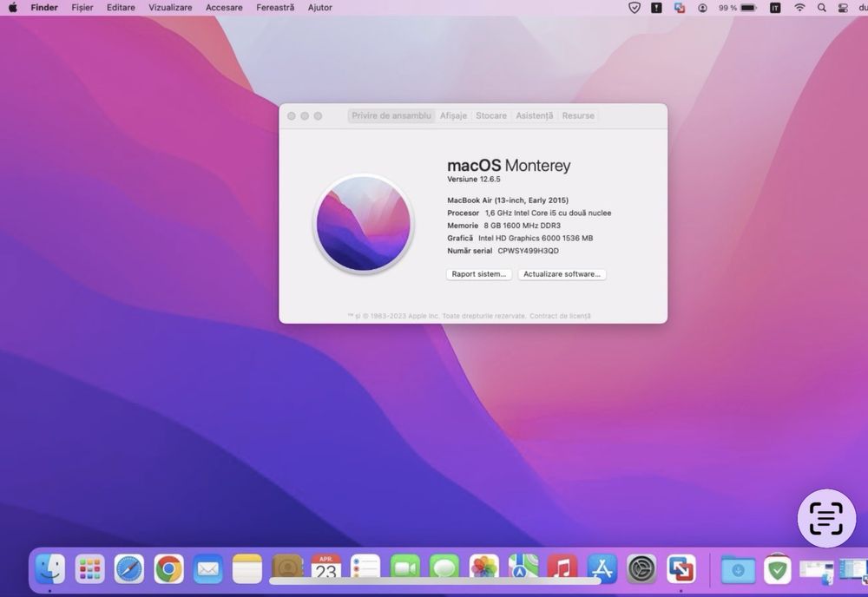
Task: Open the Fișier menu
Action: pos(82,8)
